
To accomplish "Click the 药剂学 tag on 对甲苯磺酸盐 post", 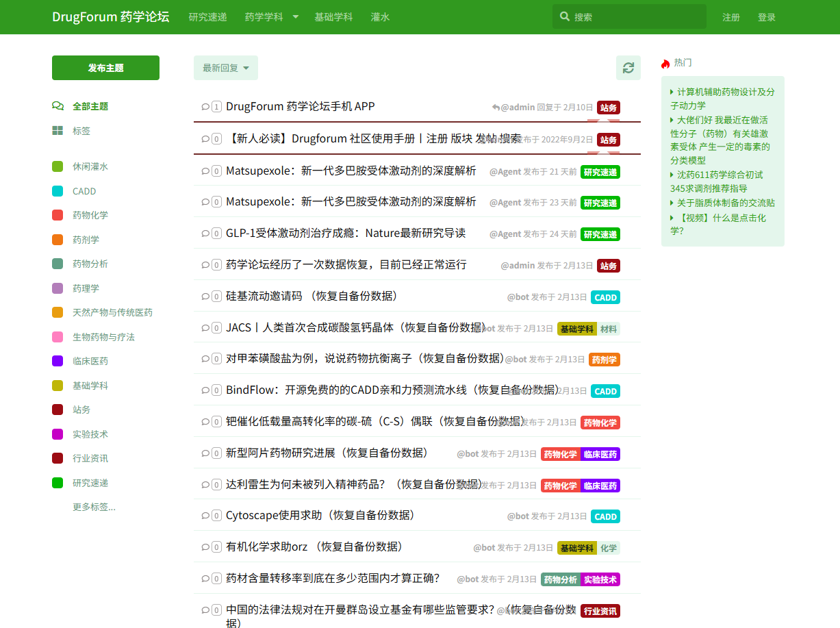I will (604, 360).
